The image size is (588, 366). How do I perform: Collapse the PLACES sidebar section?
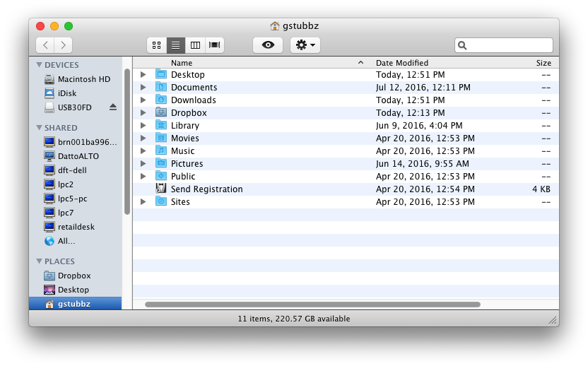coord(39,261)
